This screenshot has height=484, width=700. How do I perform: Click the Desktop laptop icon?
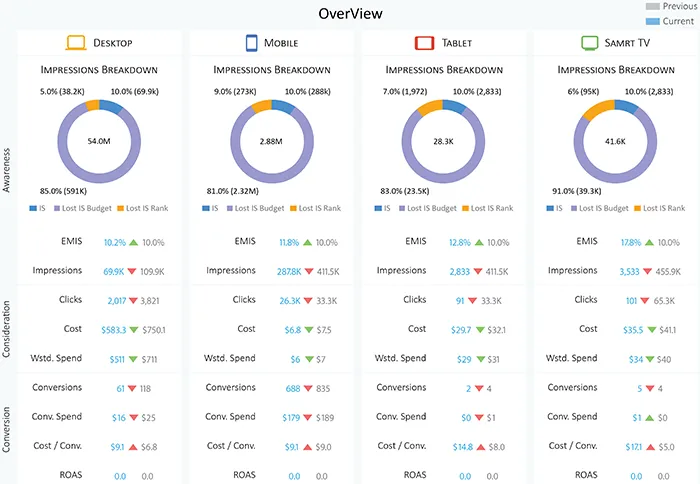(76, 43)
